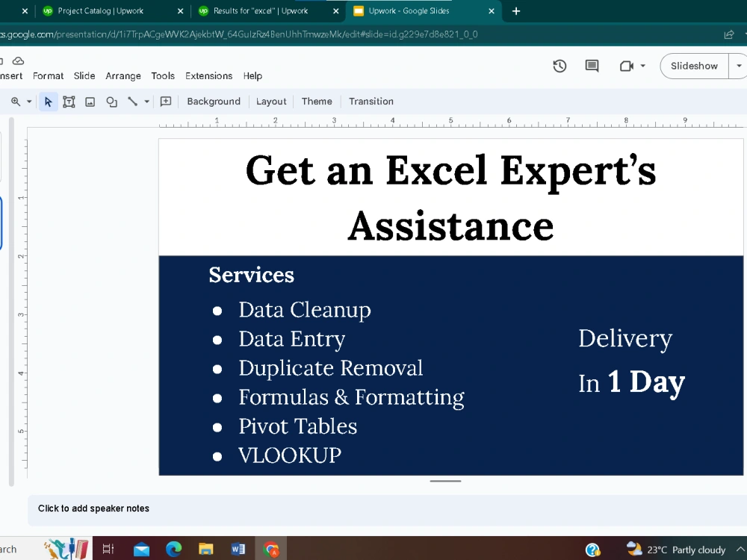
Task: Open the Arrange menu
Action: tap(123, 75)
